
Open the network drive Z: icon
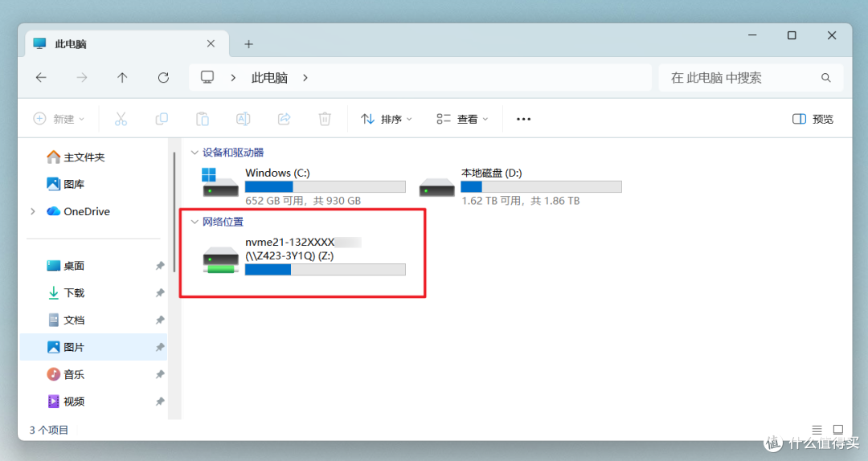tap(220, 260)
